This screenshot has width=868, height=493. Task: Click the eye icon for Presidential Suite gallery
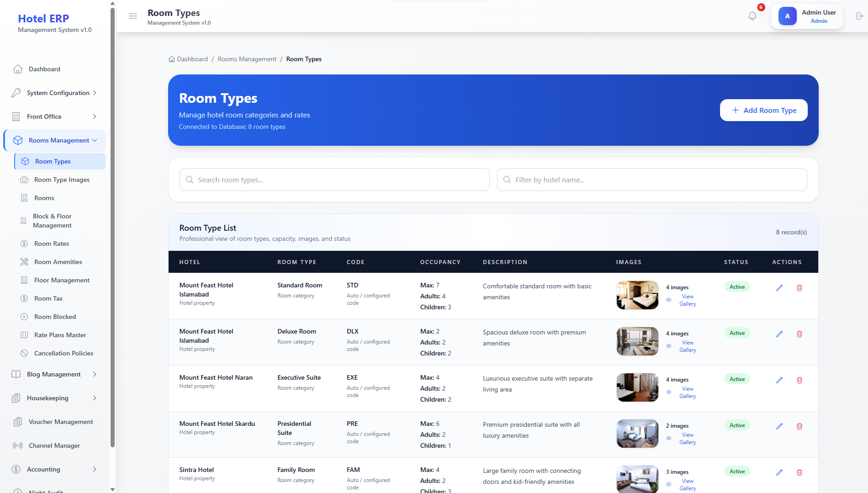669,439
